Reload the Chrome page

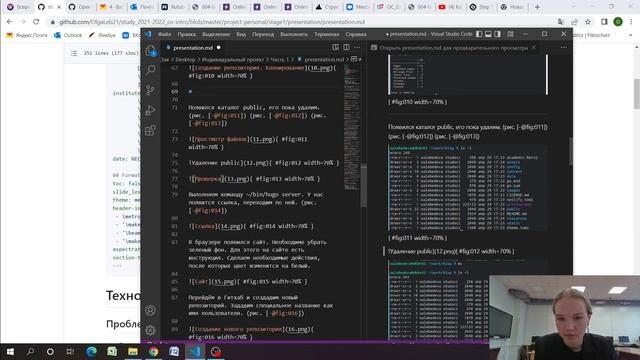coord(36,22)
